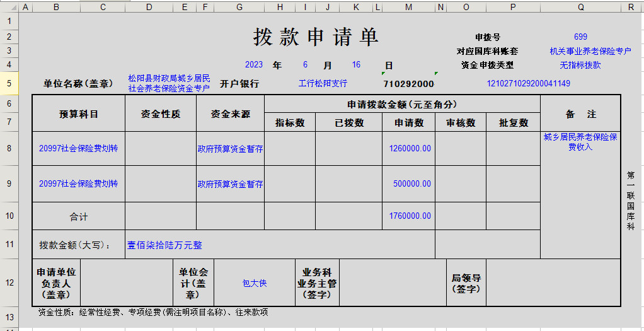This screenshot has height=331, width=644.
Task: Select column header M
Action: (x=408, y=7)
